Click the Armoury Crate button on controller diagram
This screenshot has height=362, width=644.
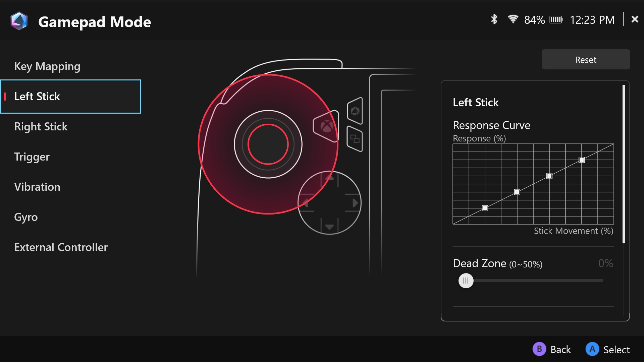[x=355, y=111]
